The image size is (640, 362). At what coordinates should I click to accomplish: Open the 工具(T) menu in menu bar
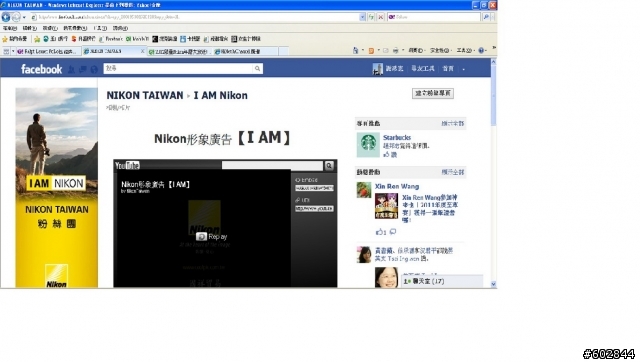click(100, 28)
